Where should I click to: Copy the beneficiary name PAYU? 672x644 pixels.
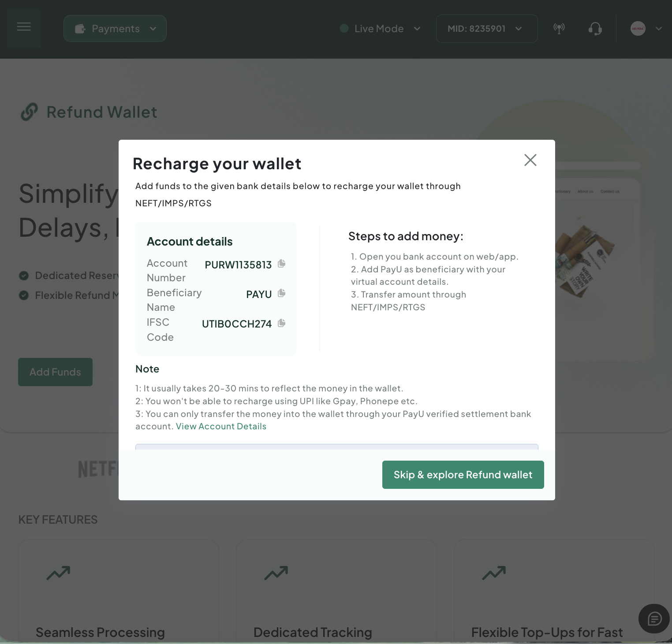(x=282, y=293)
